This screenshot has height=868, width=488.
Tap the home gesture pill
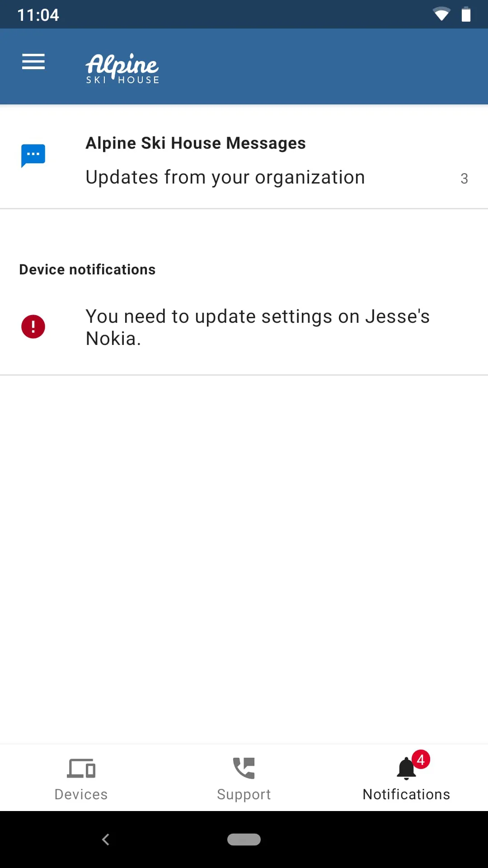click(244, 840)
